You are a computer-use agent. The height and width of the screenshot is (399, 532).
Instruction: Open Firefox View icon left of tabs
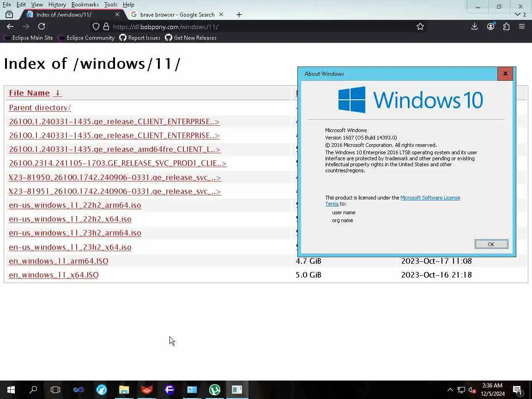(9, 15)
